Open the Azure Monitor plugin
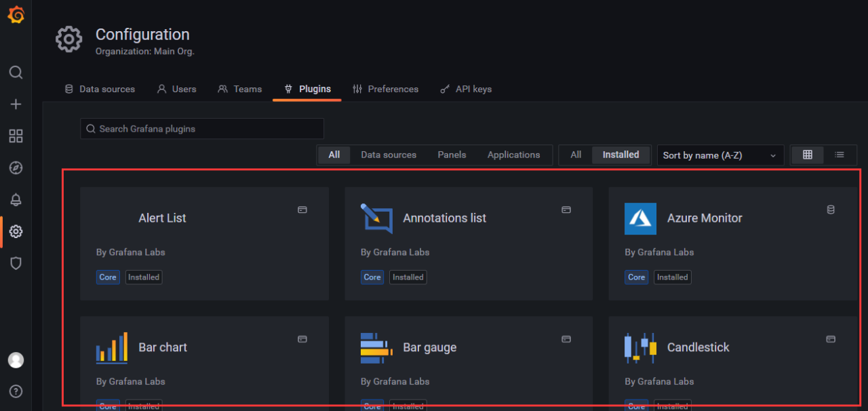Image resolution: width=868 pixels, height=411 pixels. click(x=733, y=244)
